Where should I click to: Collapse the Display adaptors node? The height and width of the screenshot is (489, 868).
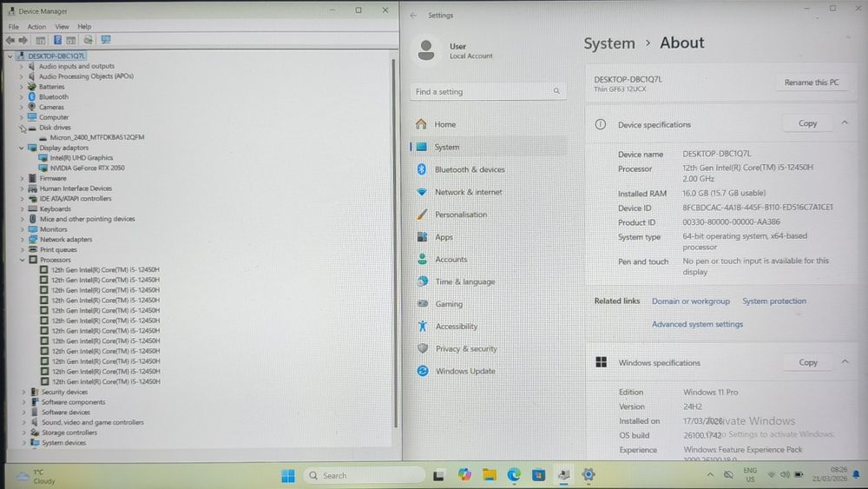(22, 148)
